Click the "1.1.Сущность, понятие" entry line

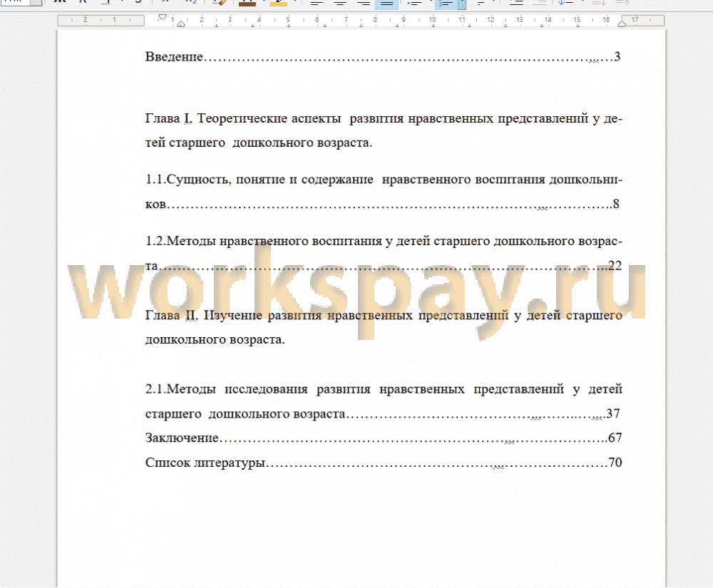point(384,180)
